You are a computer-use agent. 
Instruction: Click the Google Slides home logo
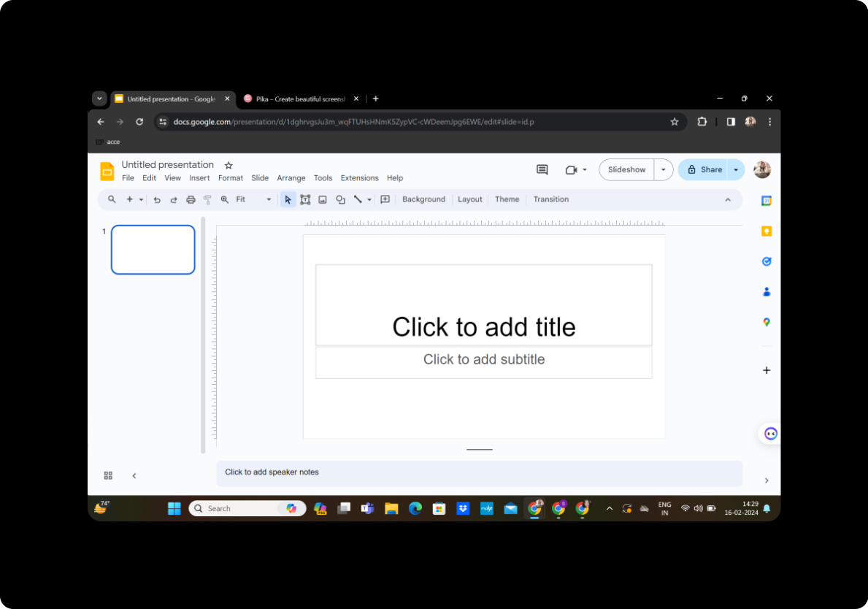pos(107,171)
